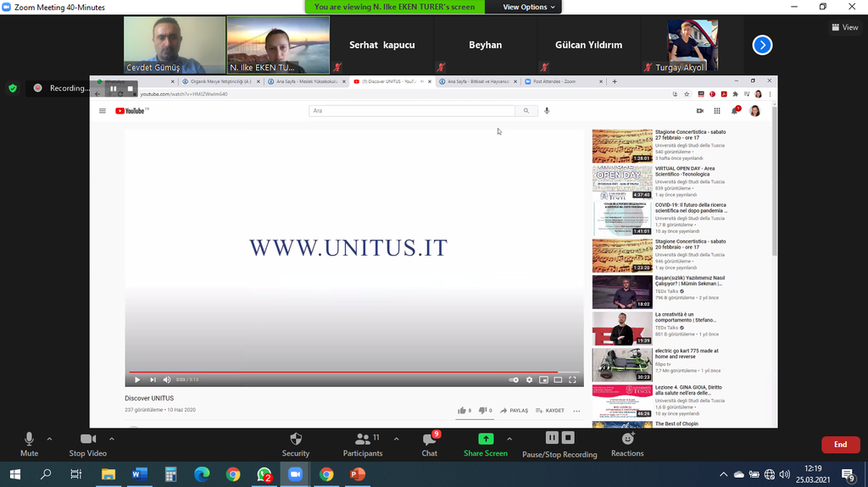868x487 pixels.
Task: Enter fullscreen in YouTube player
Action: (572, 379)
